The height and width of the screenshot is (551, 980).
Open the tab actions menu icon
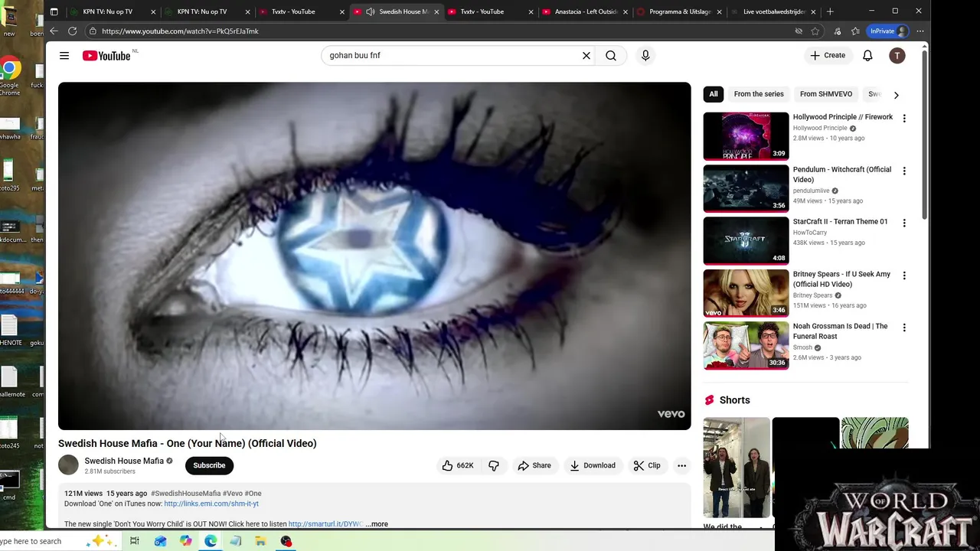(x=54, y=11)
